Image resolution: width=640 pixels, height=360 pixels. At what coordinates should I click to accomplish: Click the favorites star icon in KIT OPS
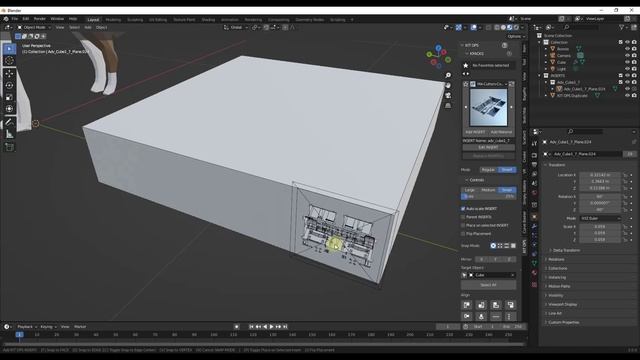tap(466, 65)
